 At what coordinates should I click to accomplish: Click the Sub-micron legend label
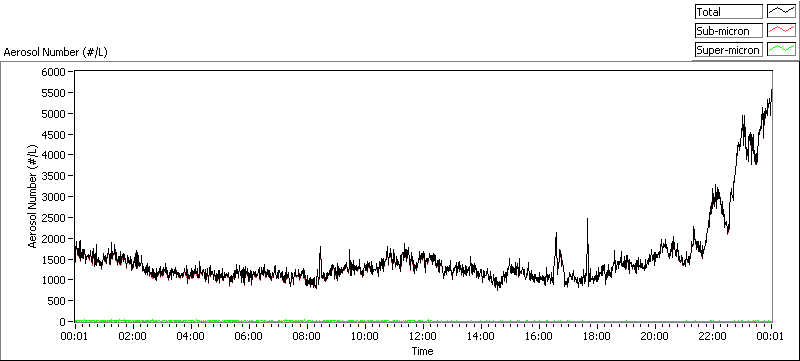(729, 31)
